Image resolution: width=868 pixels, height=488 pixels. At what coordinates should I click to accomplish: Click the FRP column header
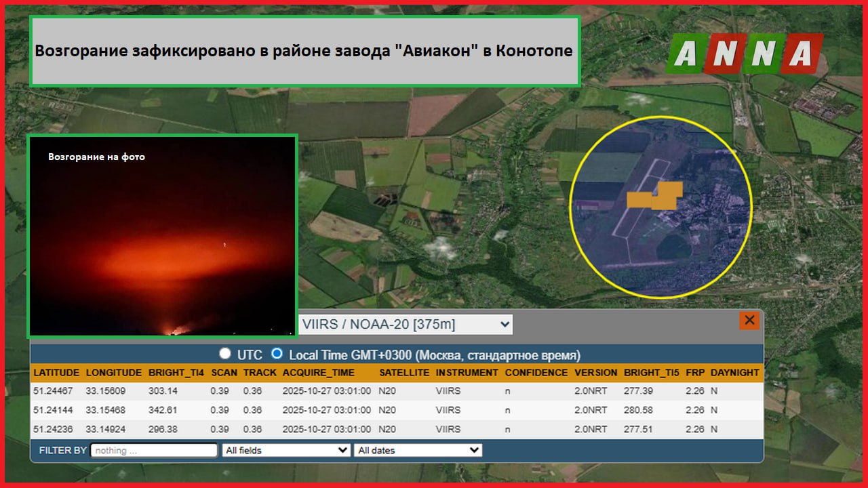click(695, 373)
